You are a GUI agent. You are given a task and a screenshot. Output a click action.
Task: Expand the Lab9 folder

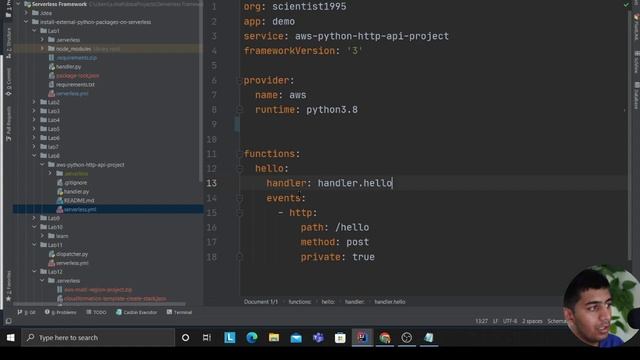(34, 218)
